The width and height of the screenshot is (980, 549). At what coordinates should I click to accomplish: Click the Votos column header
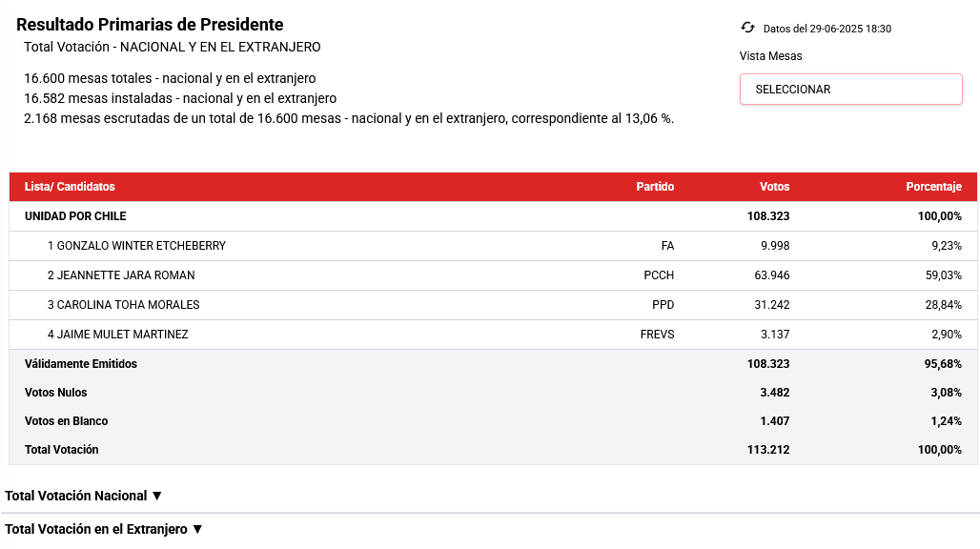tap(774, 187)
